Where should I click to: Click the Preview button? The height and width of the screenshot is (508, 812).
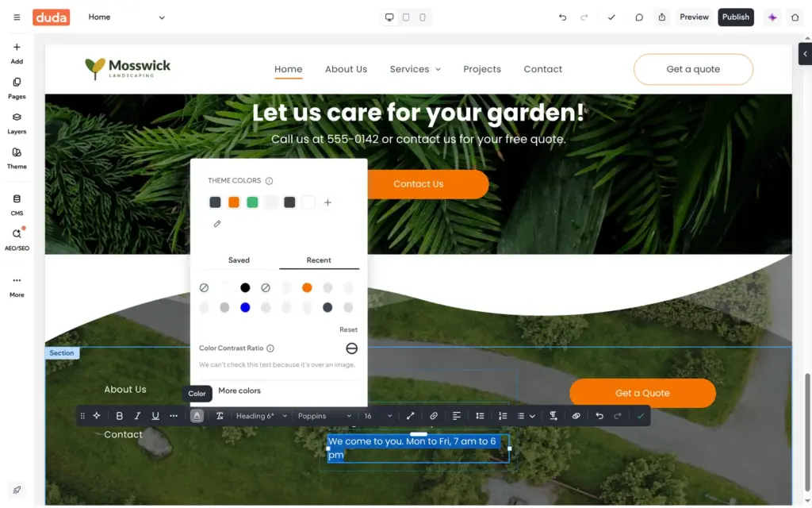pyautogui.click(x=694, y=17)
